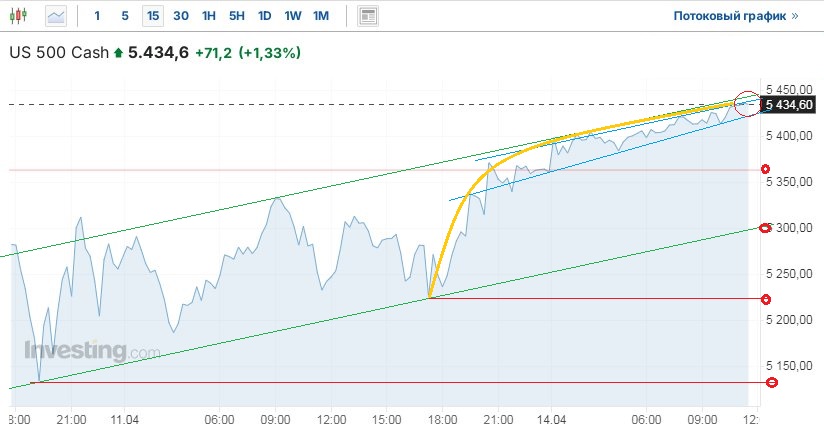This screenshot has width=824, height=429.
Task: Click the red marker at 5 350 level
Action: (766, 169)
